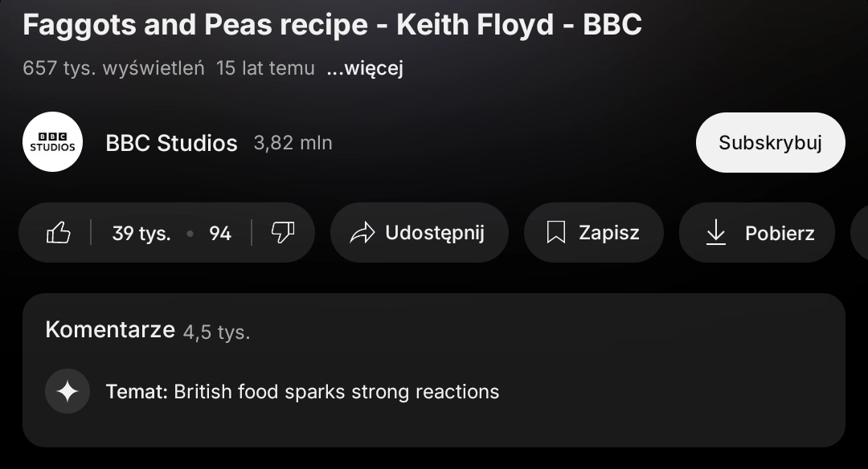This screenshot has width=868, height=469.
Task: Open the BBC Studios channel name link
Action: 171,143
